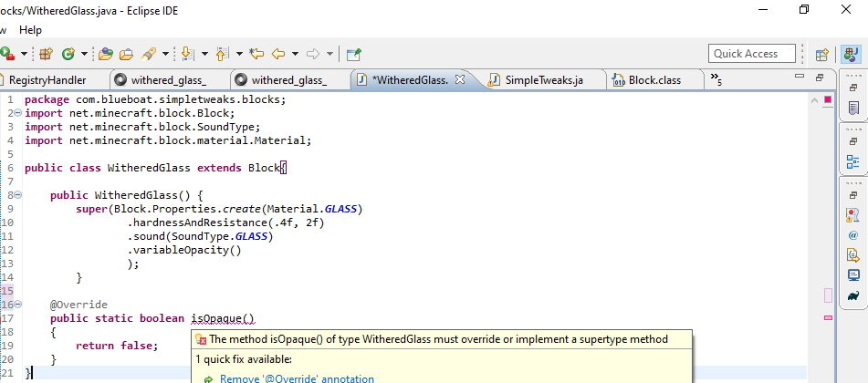Switch to the SimpleTweaks.java editor tab
The image size is (868, 383).
[541, 80]
